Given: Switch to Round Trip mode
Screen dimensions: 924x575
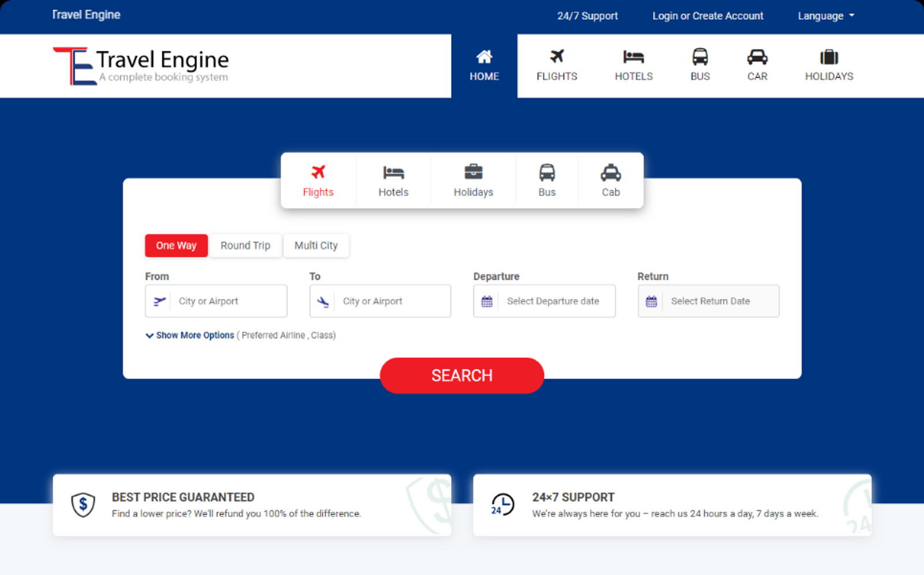Looking at the screenshot, I should click(x=245, y=246).
